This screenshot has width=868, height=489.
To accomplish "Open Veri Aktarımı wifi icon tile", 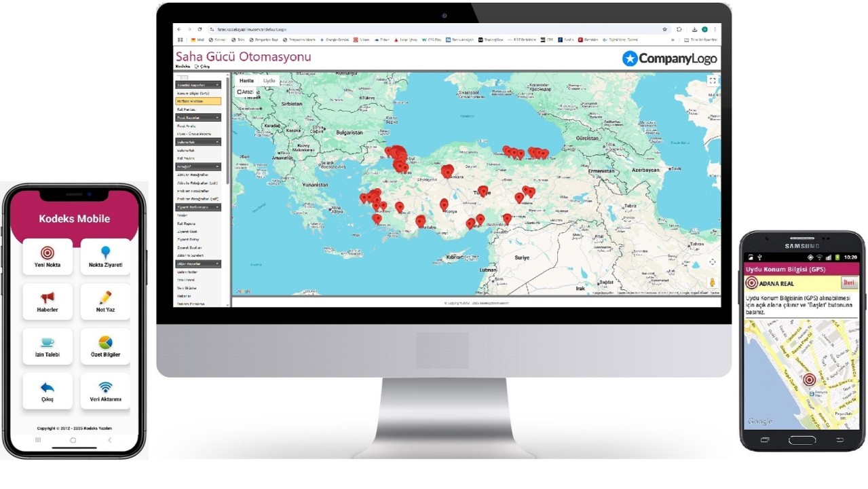I will click(106, 388).
